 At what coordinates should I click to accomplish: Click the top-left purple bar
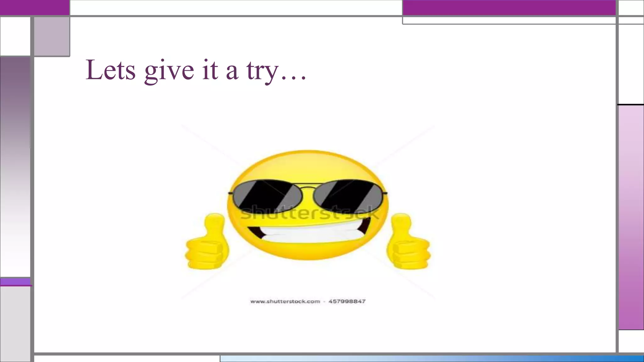click(x=35, y=7)
